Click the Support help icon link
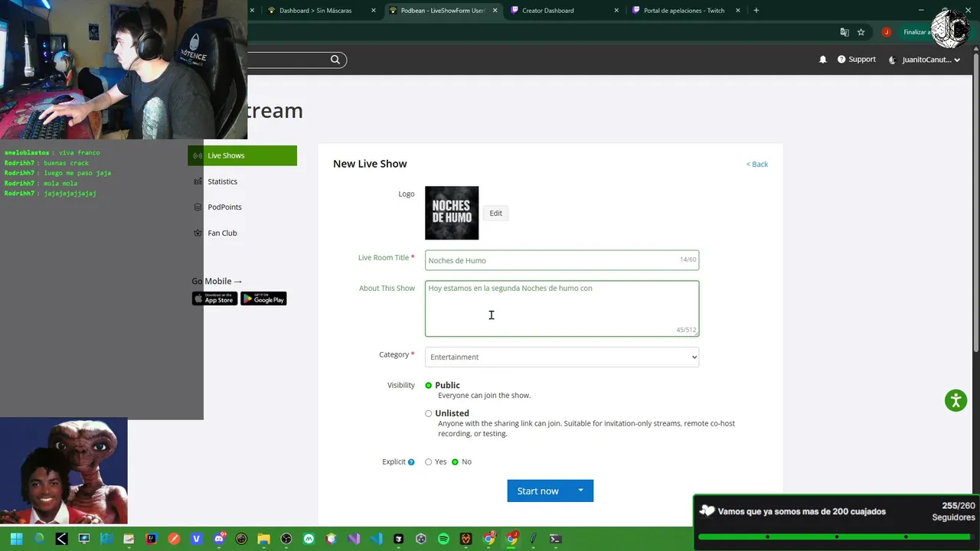 click(856, 60)
